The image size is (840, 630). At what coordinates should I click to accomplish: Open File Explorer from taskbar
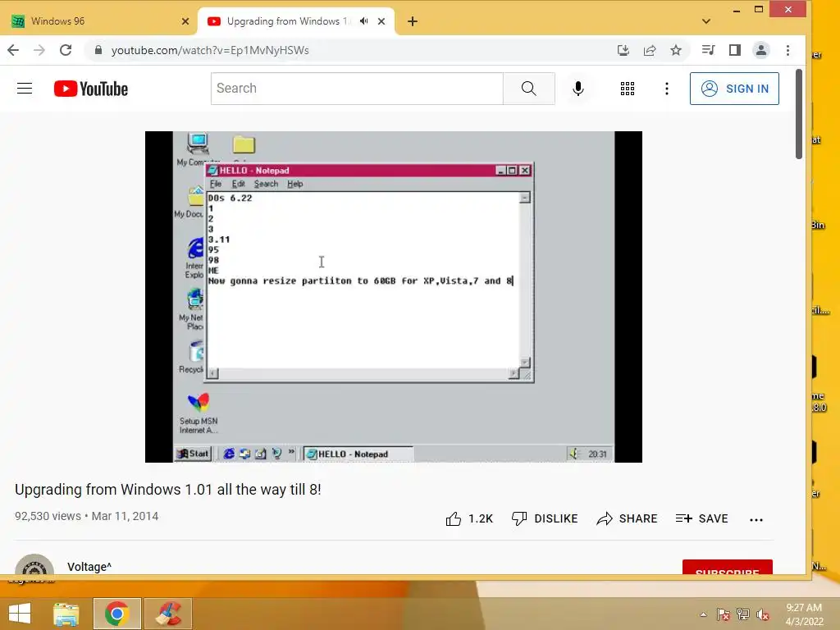coord(66,614)
